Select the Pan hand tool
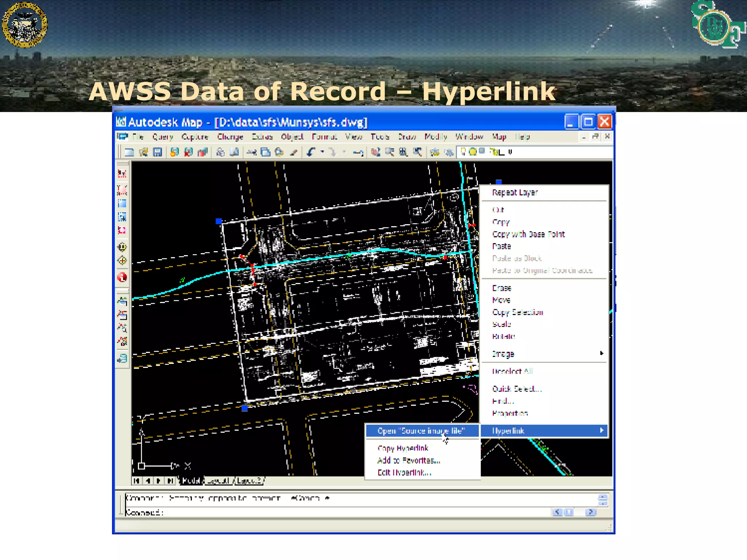Screen dimensions: 747x560 click(376, 152)
